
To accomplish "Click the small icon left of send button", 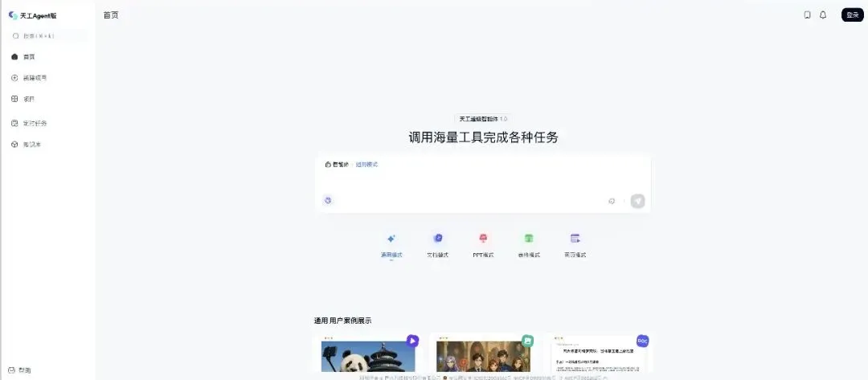I will [612, 202].
